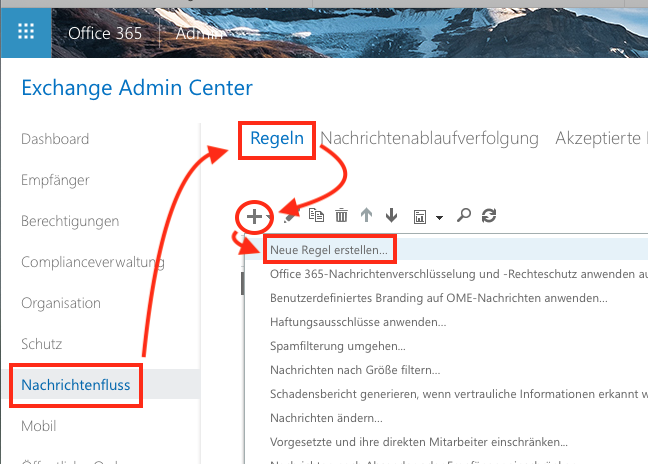Viewport: 648px width, 464px height.
Task: Open Dashboard in the sidebar
Action: [55, 139]
